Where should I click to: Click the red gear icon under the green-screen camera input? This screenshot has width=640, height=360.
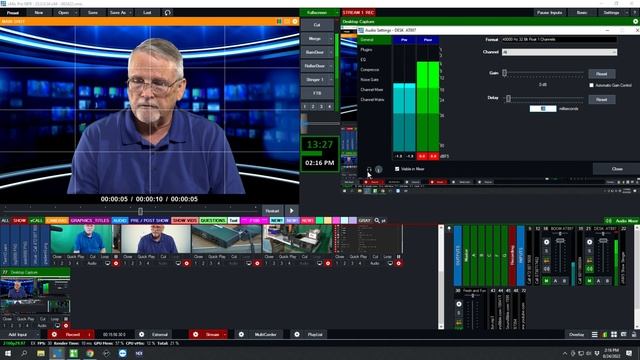pos(116,263)
